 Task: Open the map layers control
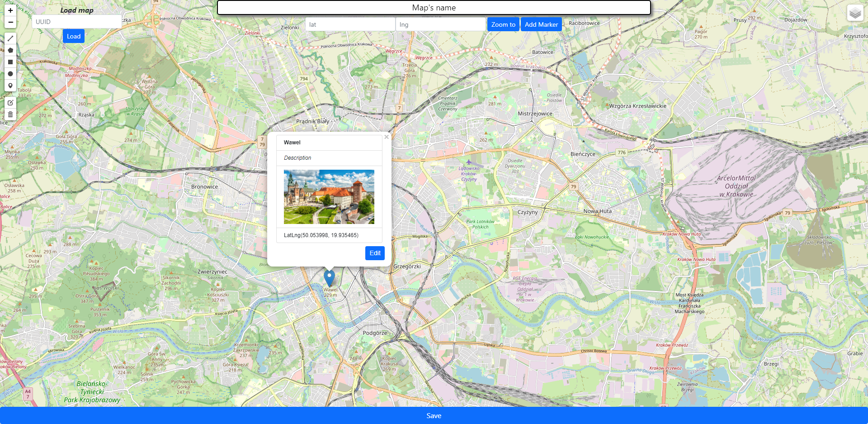(x=855, y=13)
